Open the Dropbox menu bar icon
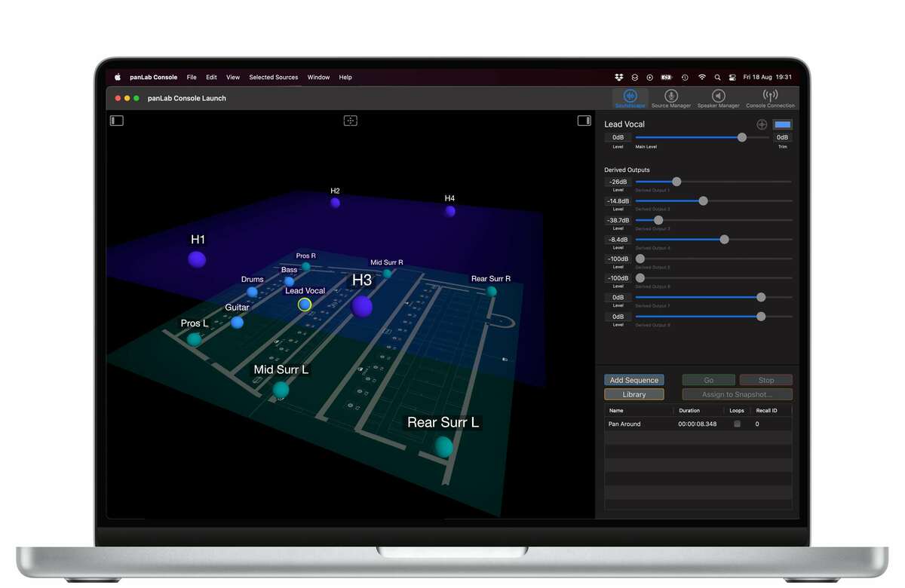The image size is (905, 588). click(x=619, y=78)
